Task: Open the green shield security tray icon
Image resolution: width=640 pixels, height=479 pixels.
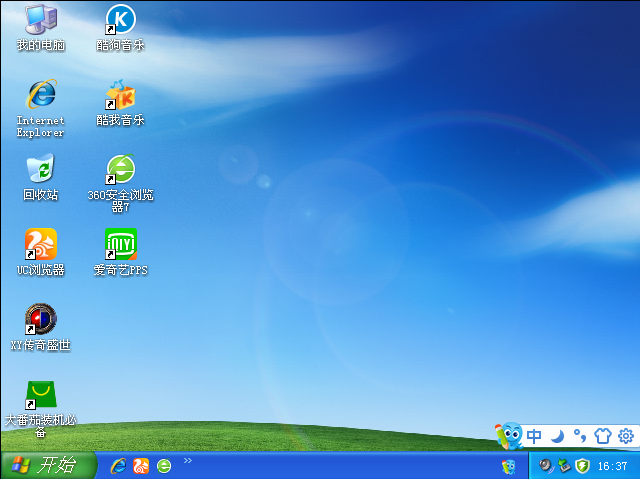Action: [582, 466]
